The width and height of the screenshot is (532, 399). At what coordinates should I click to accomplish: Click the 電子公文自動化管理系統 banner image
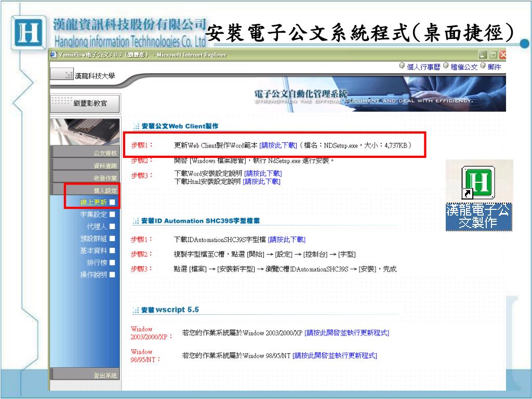pyautogui.click(x=380, y=94)
